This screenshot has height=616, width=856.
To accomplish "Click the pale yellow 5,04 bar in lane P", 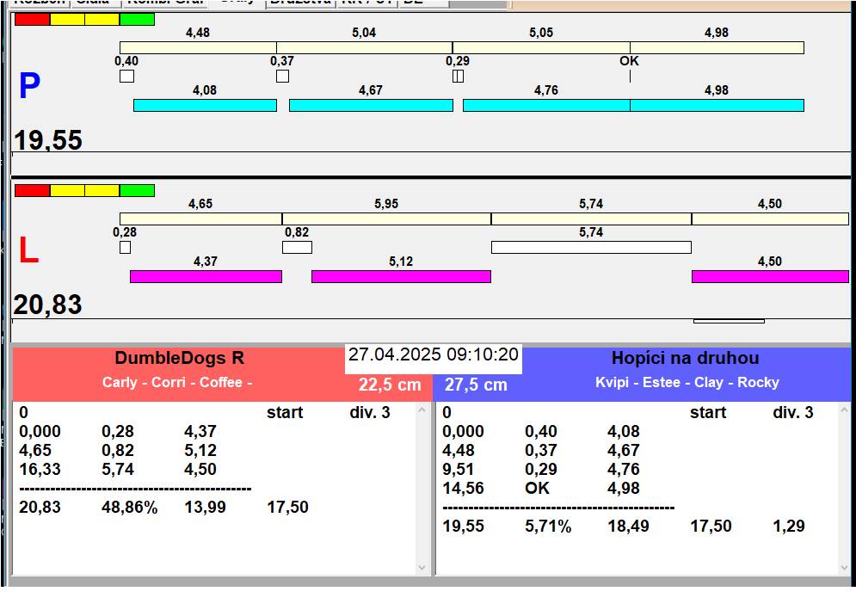I will pyautogui.click(x=364, y=47).
